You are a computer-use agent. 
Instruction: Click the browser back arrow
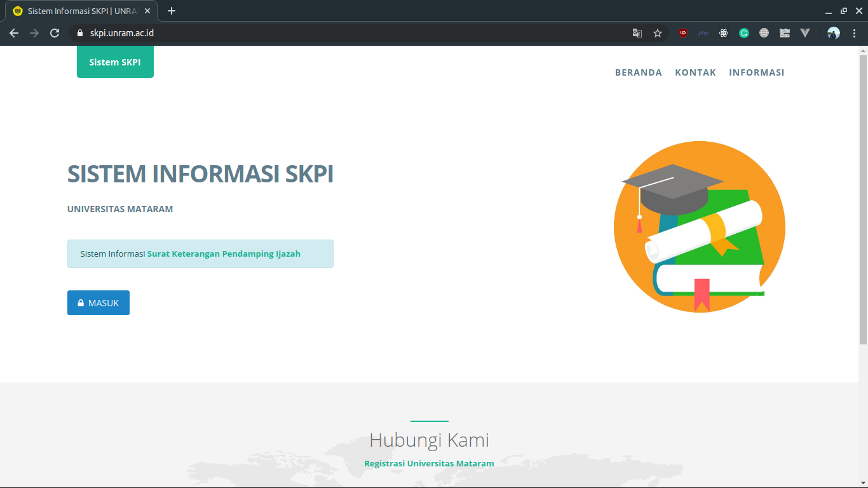pos(14,33)
